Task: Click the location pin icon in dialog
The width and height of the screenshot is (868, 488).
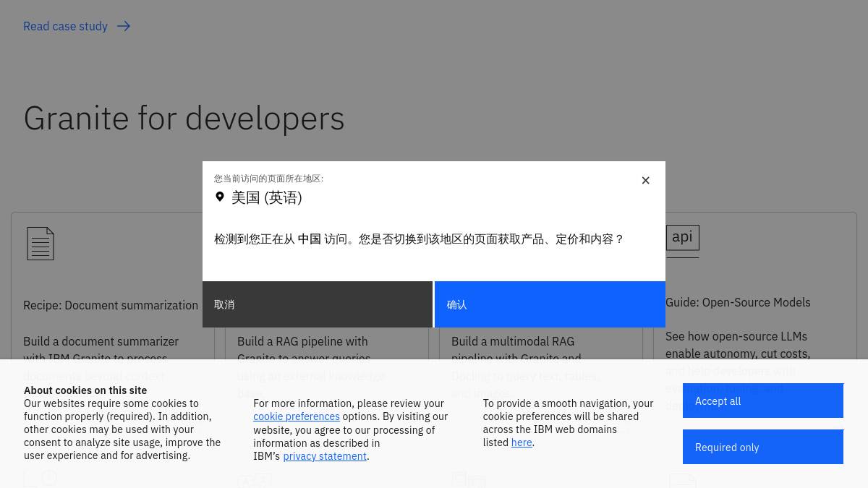Action: 220,197
